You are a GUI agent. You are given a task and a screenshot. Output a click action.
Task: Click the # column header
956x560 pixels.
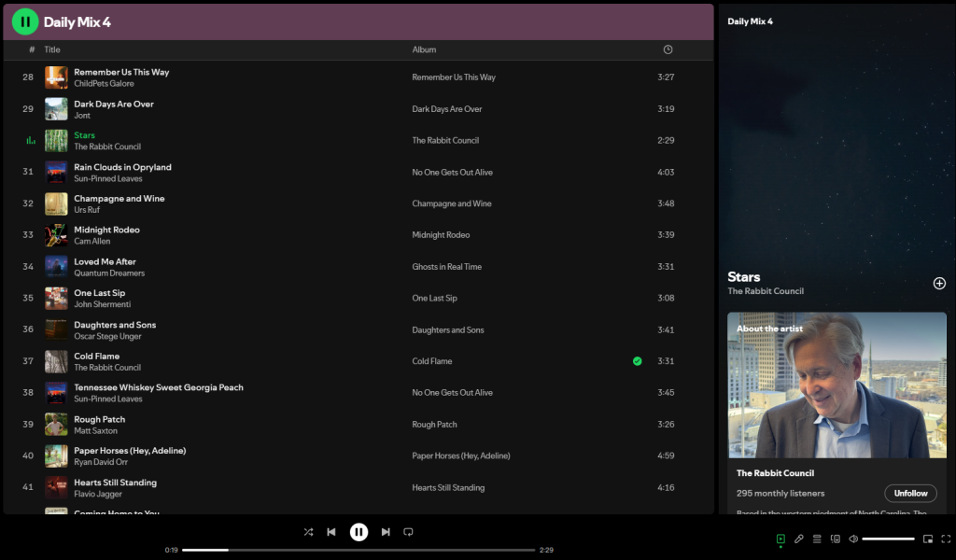(32, 50)
